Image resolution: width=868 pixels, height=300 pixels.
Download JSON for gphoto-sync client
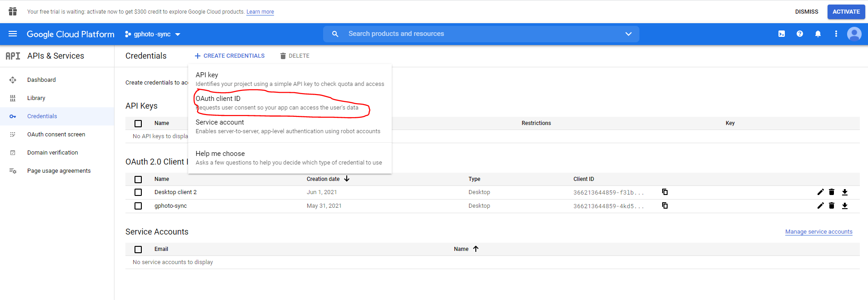tap(845, 206)
